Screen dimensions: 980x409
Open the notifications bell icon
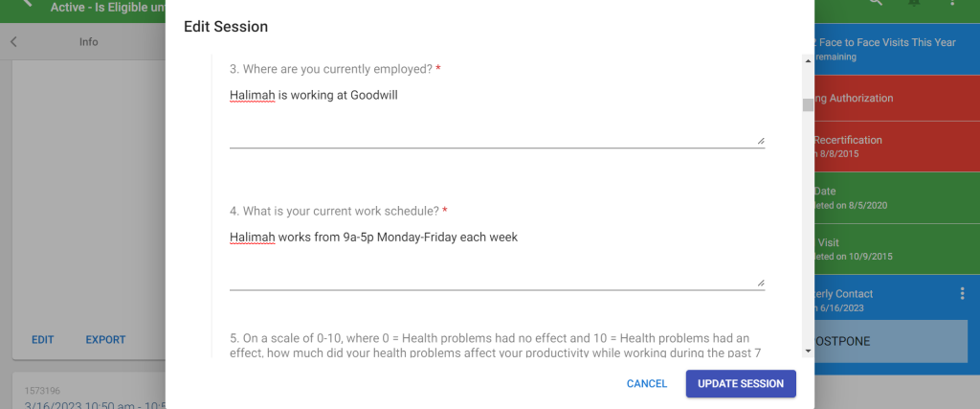(914, 3)
